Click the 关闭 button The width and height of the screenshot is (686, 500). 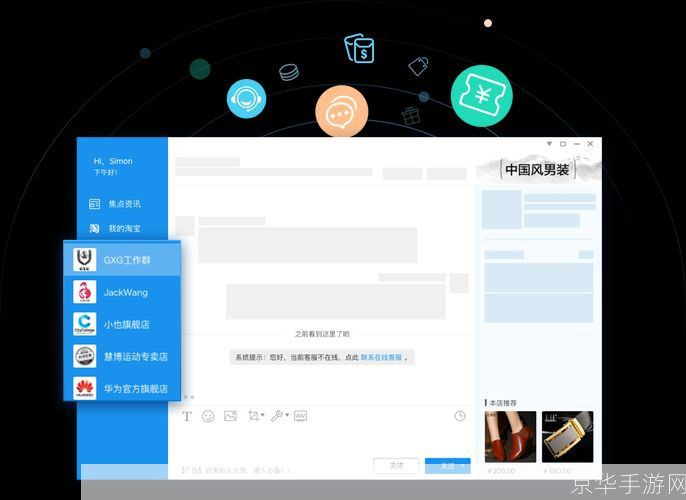pyautogui.click(x=396, y=466)
